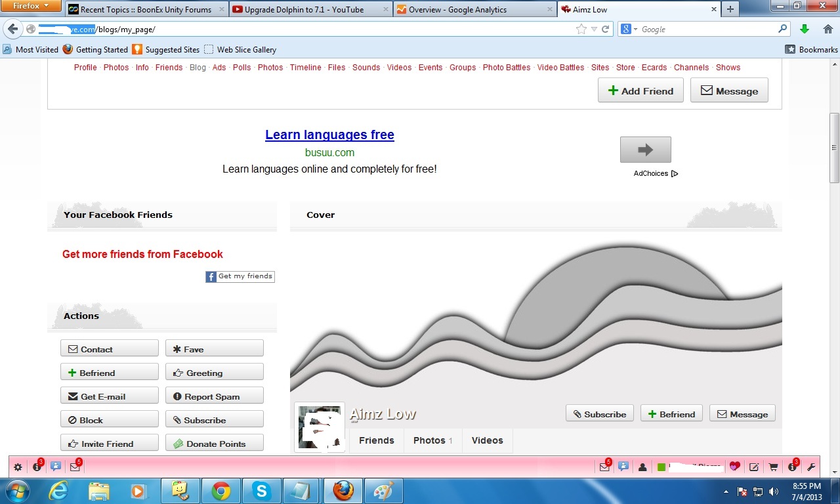Image resolution: width=840 pixels, height=504 pixels.
Task: Click the Firefox home icon
Action: (826, 29)
